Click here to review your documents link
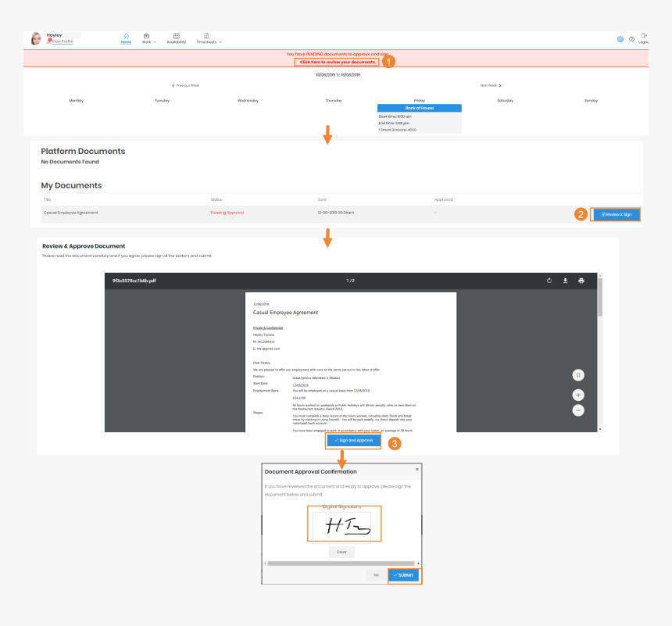Screen dimensions: 672x626 tap(338, 63)
